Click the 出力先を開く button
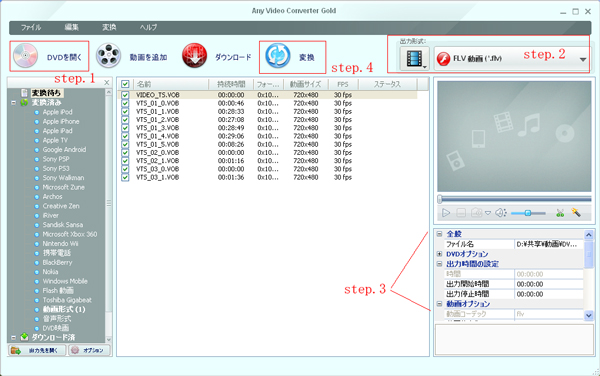 38,350
